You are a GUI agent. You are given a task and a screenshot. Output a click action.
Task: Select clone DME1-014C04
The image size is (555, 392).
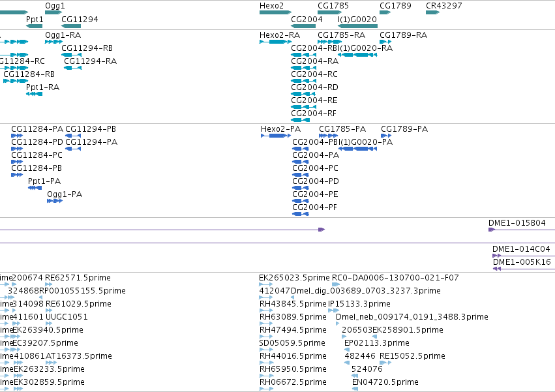pos(524,256)
